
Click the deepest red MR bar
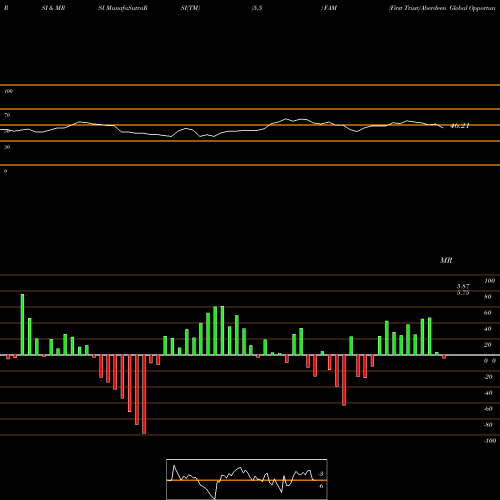pos(144,394)
